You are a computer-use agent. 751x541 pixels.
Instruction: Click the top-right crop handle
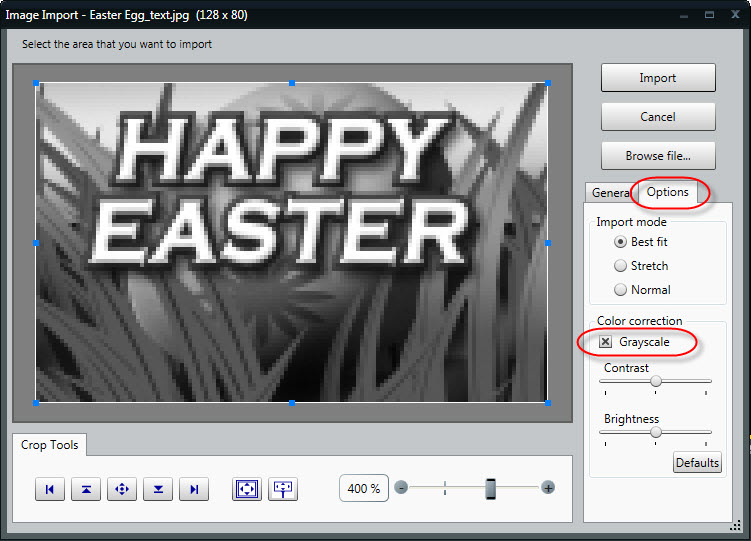(548, 83)
